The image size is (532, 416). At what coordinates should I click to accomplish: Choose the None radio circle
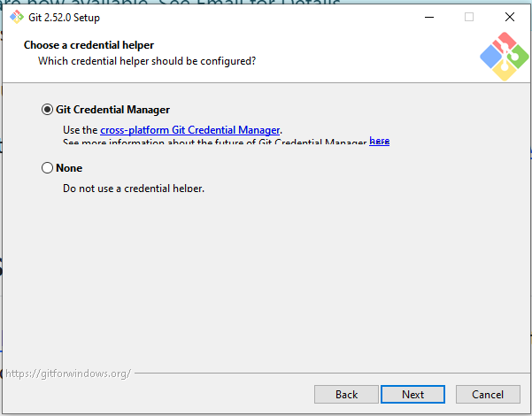(x=47, y=168)
